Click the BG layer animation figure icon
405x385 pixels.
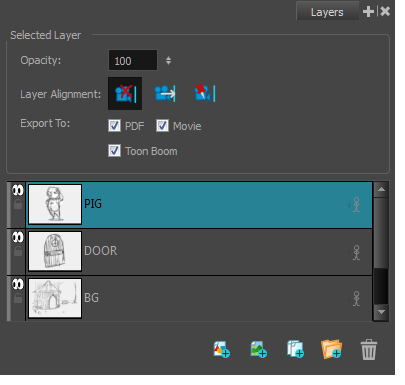356,299
